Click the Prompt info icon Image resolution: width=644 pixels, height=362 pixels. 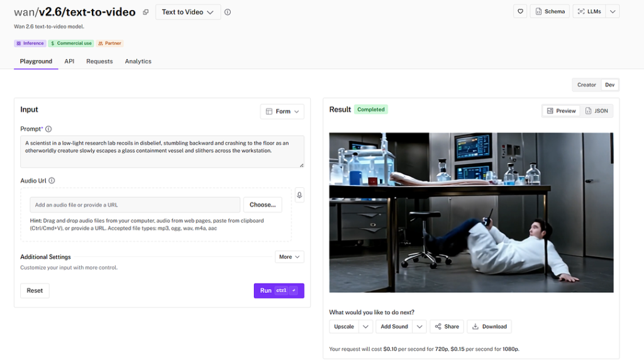pos(48,129)
